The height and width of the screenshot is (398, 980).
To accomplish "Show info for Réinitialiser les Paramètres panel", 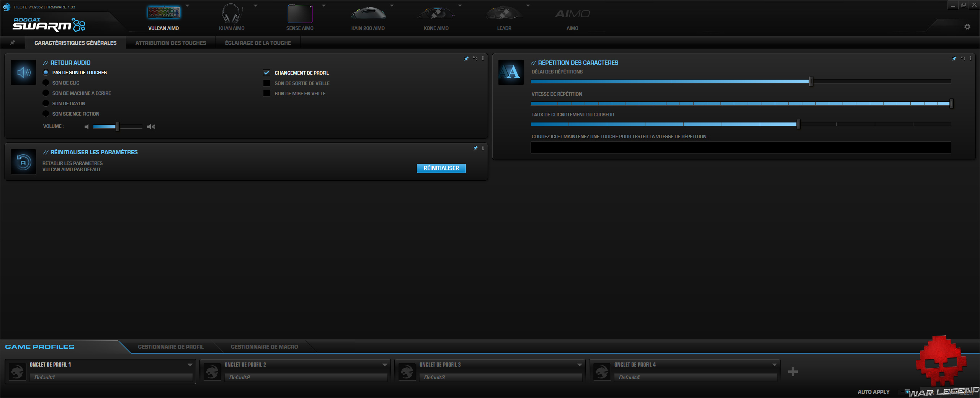I will coord(483,148).
